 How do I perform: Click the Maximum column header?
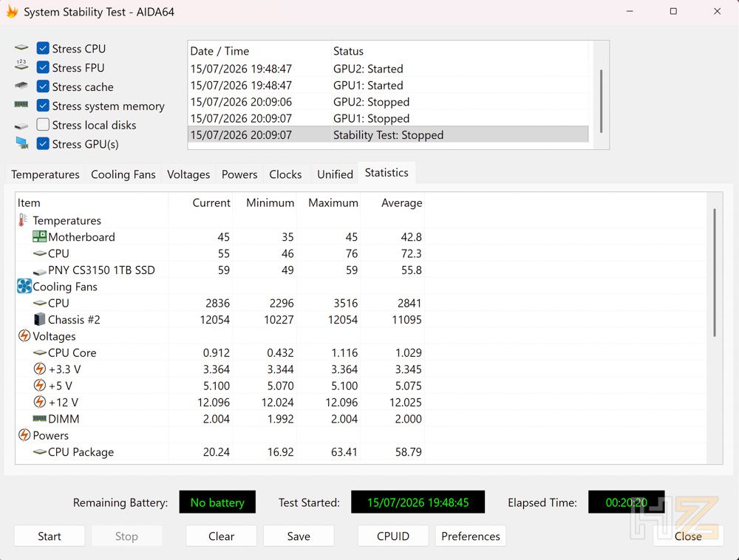pos(329,202)
